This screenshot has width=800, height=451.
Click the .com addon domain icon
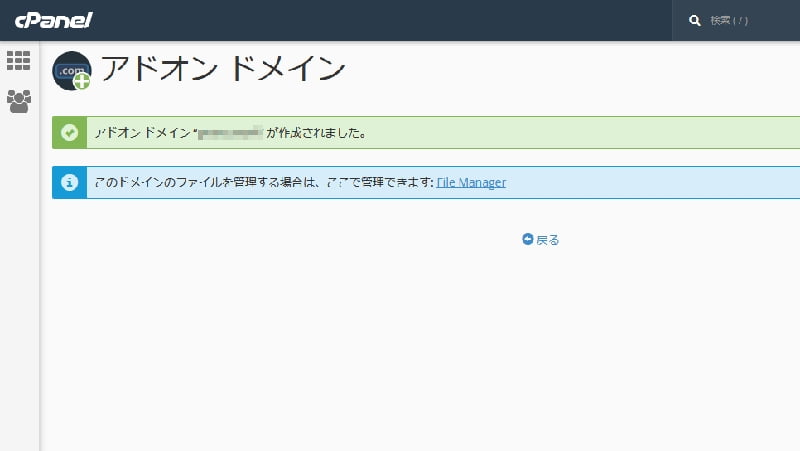click(70, 69)
